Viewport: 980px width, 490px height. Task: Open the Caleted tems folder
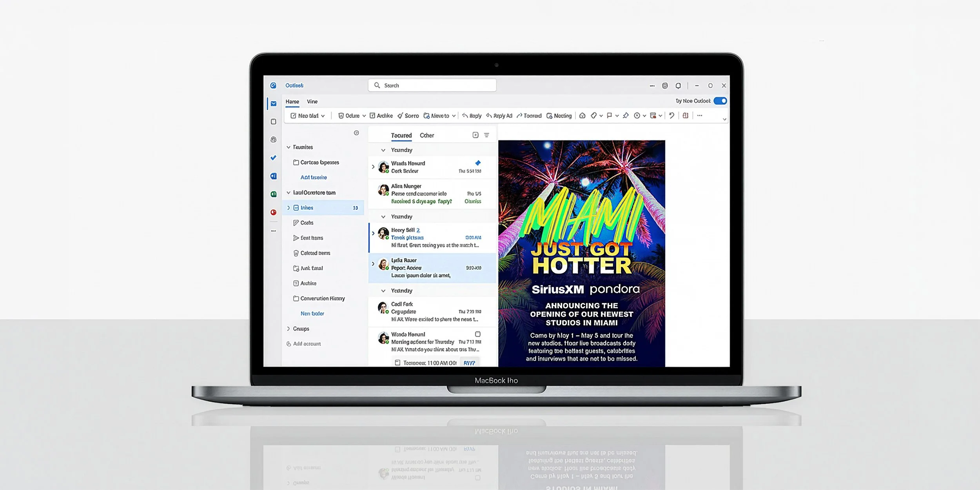(x=323, y=253)
